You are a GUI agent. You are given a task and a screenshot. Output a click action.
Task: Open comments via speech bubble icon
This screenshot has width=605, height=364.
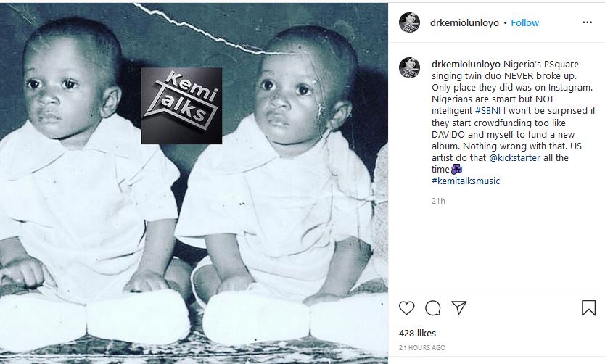tap(433, 307)
